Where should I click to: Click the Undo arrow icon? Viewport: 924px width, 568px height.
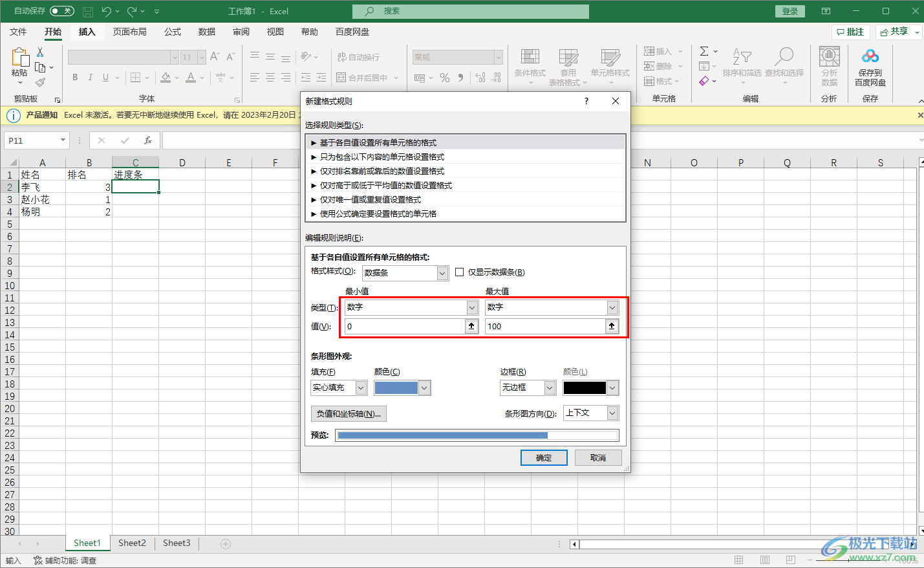(x=107, y=11)
